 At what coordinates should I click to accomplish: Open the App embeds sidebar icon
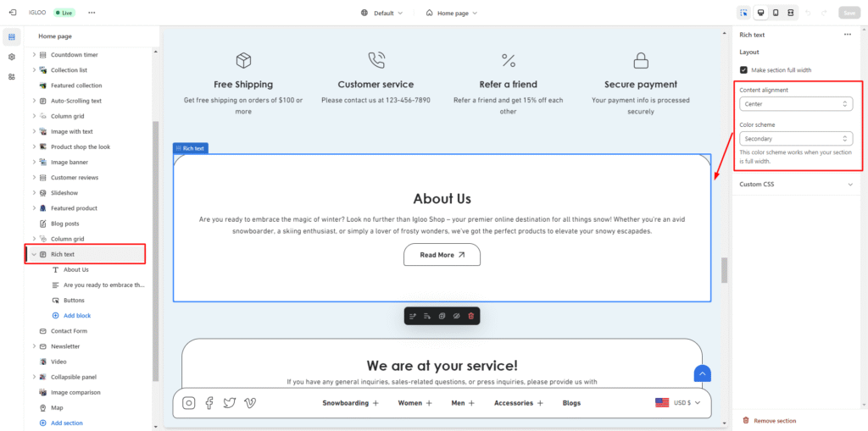[12, 76]
